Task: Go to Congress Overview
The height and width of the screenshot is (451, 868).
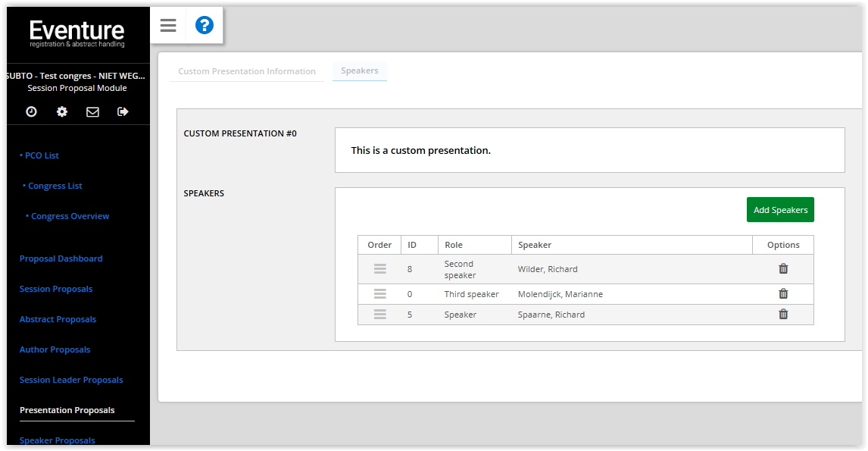Action: (67, 216)
